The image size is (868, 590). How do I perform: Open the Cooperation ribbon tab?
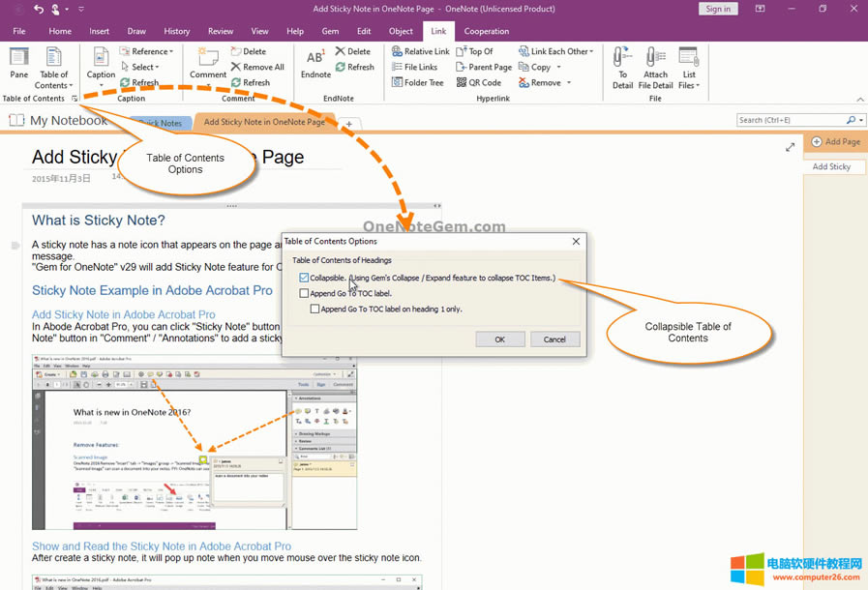pyautogui.click(x=486, y=31)
